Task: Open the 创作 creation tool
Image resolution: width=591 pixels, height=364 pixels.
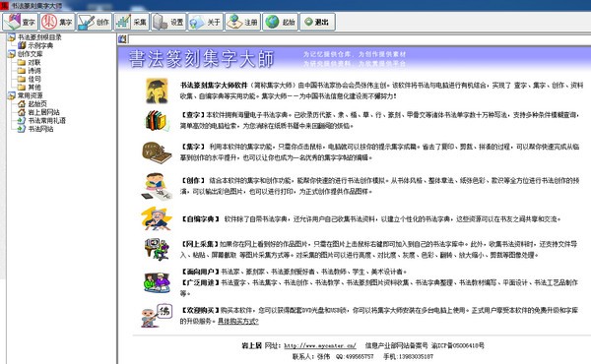Action: point(94,22)
